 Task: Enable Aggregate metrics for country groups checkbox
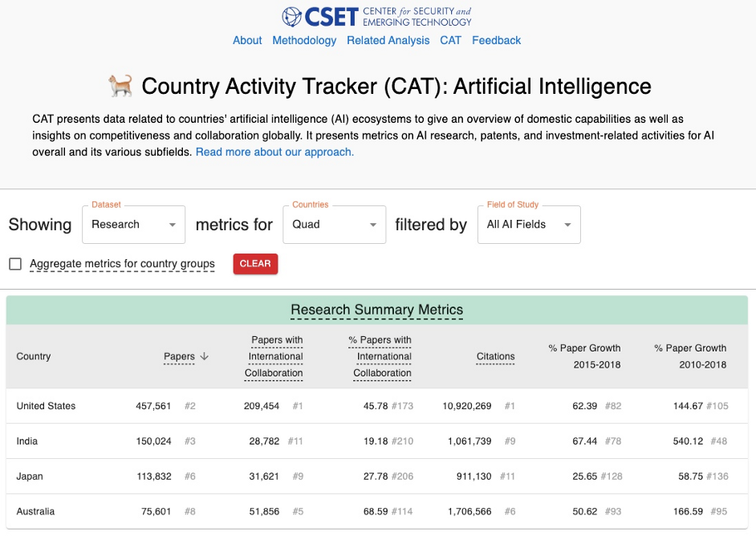pos(15,264)
